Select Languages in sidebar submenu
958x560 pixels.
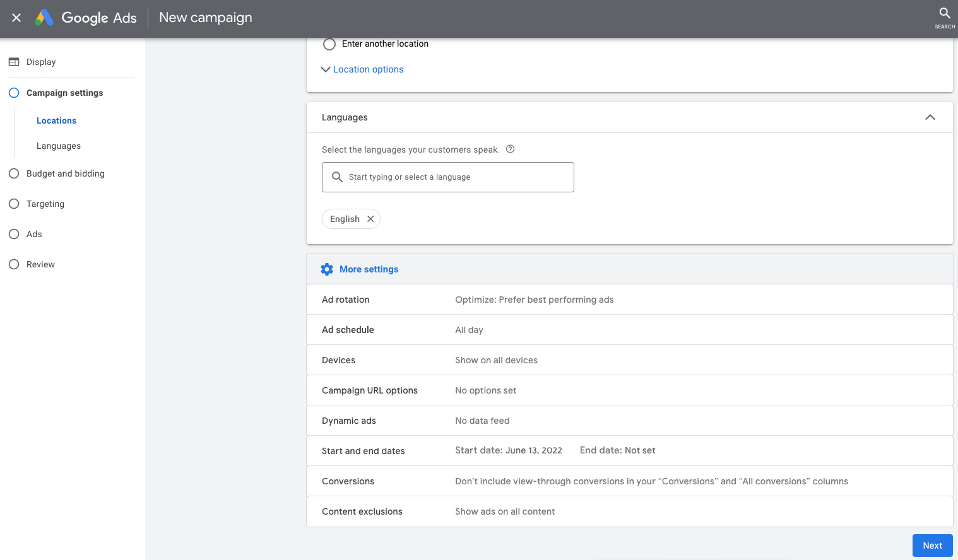point(59,146)
